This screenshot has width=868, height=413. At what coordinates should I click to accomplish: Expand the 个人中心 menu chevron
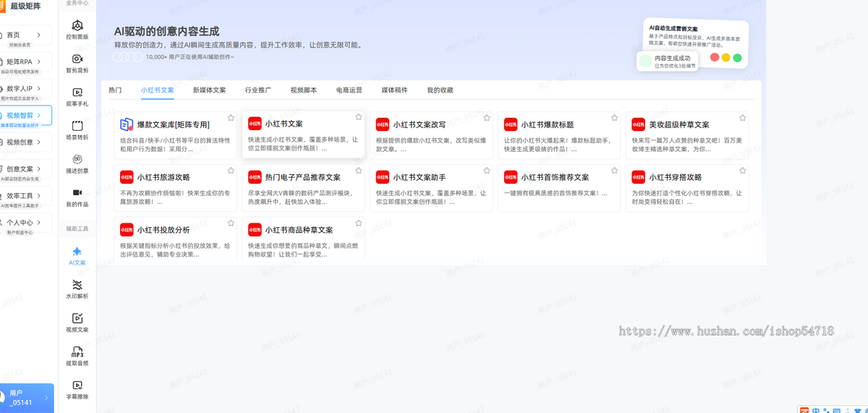coord(40,223)
